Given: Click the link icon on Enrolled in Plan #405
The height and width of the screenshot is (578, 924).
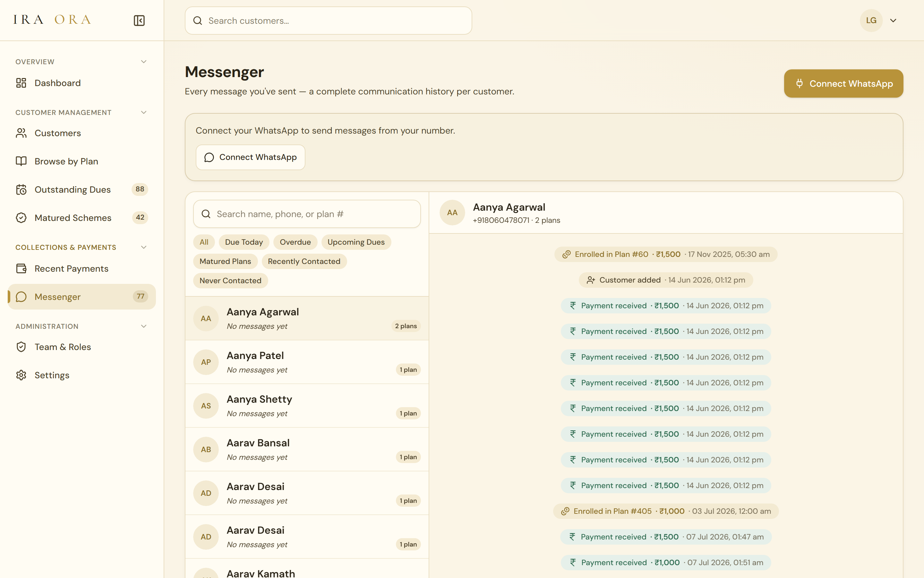Looking at the screenshot, I should 565,511.
